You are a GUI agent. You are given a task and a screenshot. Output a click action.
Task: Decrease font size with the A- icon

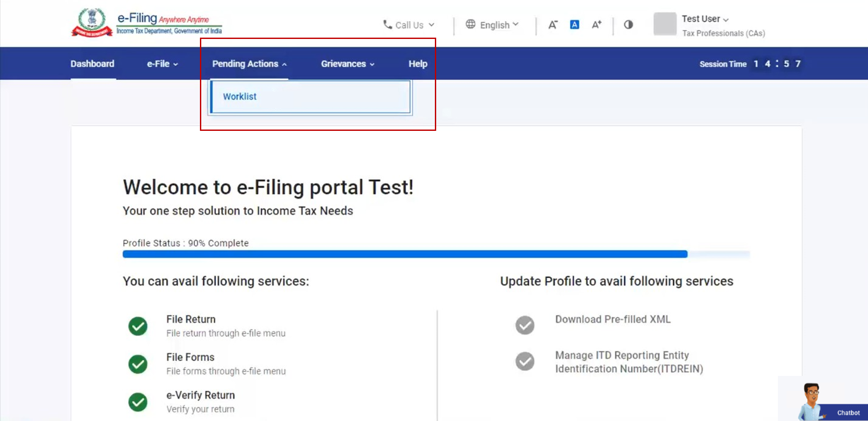(553, 25)
